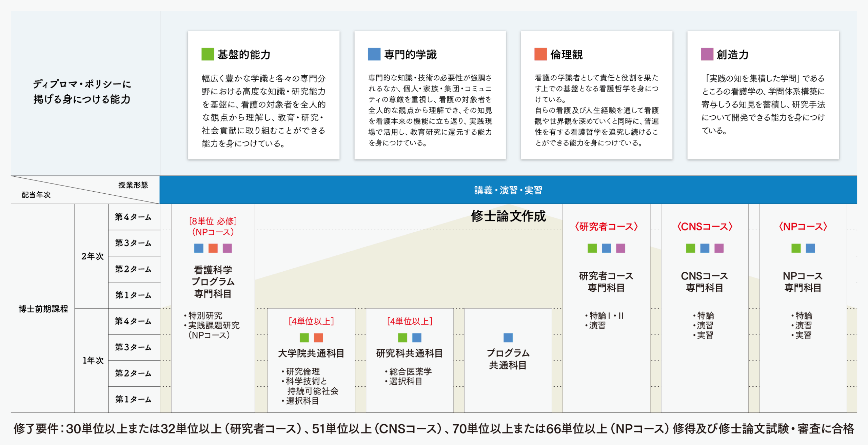Image resolution: width=868 pixels, height=445 pixels.
Task: Click the orange 倫理観 legend square
Action: (540, 54)
